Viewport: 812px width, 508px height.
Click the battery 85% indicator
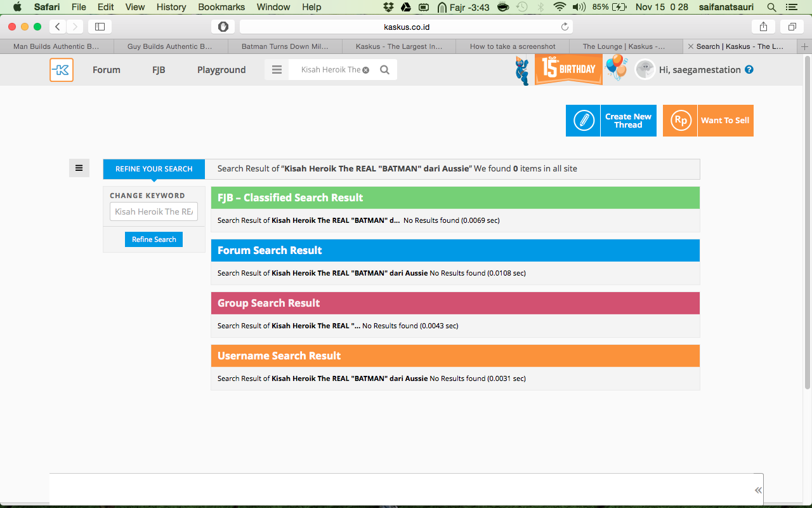(x=610, y=7)
